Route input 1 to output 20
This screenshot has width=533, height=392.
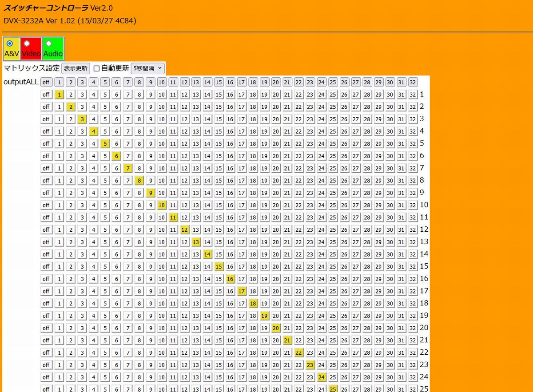pos(59,328)
